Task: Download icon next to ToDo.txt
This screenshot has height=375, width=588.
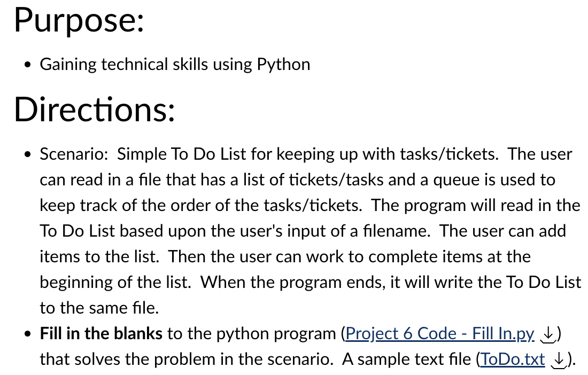Action: pyautogui.click(x=559, y=360)
